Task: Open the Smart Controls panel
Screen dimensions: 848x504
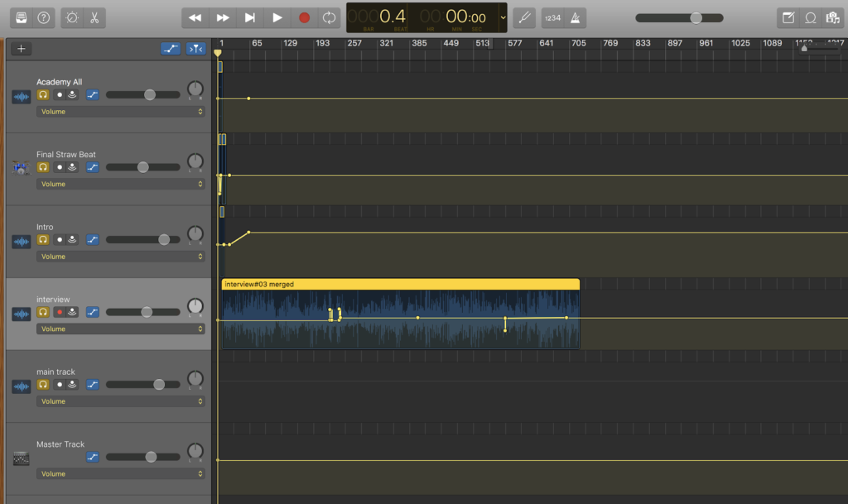Action: [70, 17]
